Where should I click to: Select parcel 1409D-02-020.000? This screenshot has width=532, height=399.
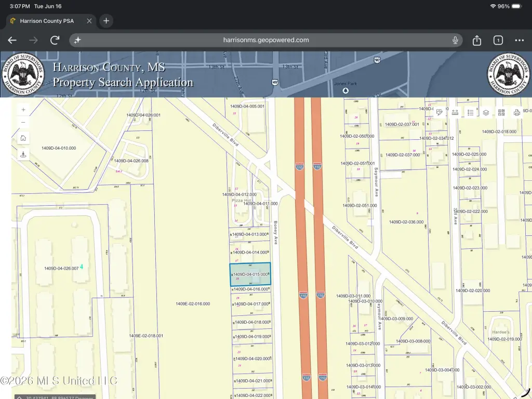[473, 291]
